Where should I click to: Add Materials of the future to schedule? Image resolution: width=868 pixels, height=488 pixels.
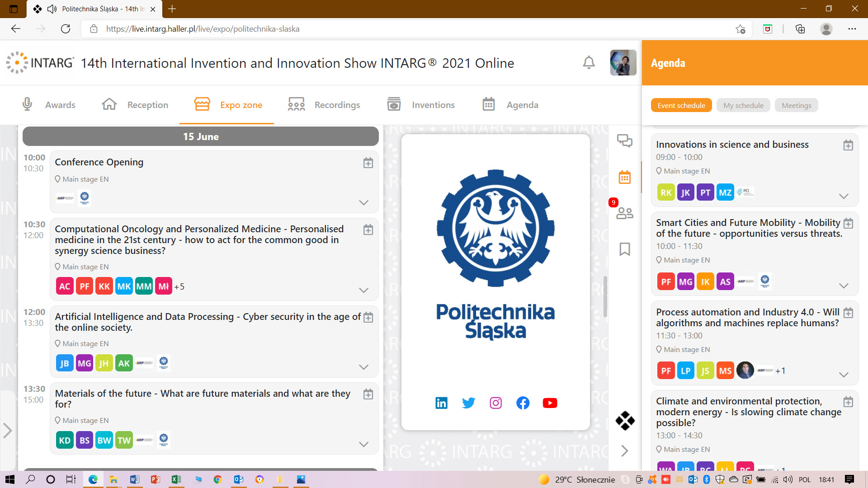(x=368, y=394)
